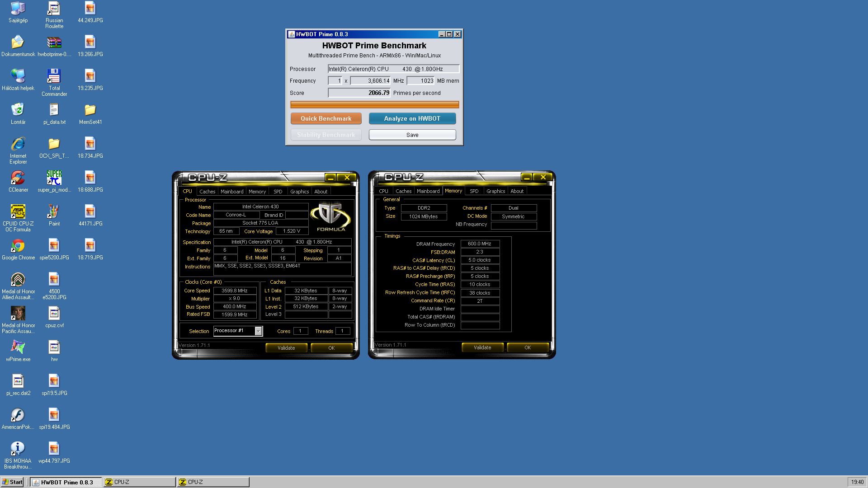Click the DRAM Frequency 600.0 MHz value
Screen dimensions: 868x488
point(480,244)
